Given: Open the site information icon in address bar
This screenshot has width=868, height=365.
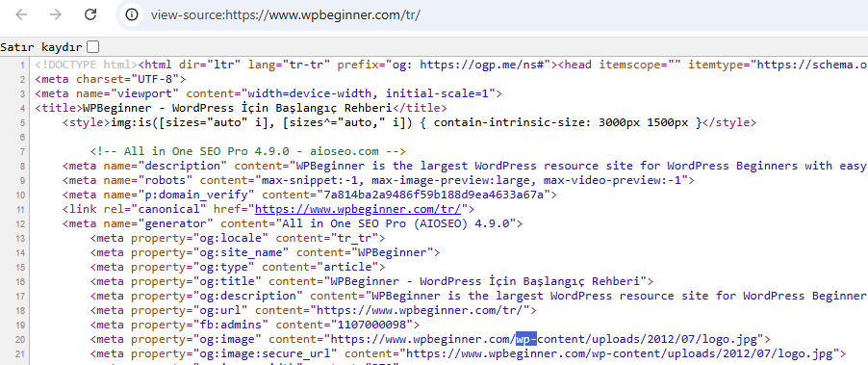Looking at the screenshot, I should (132, 15).
